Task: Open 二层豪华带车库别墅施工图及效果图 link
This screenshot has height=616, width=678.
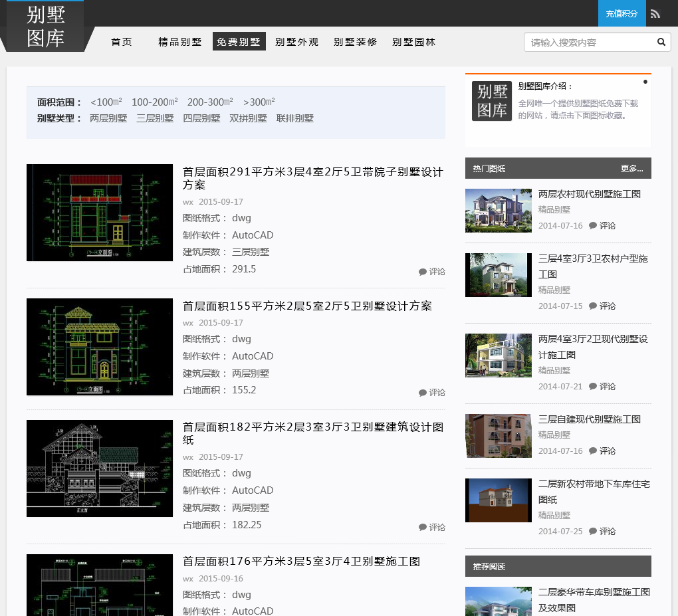Action: click(594, 599)
